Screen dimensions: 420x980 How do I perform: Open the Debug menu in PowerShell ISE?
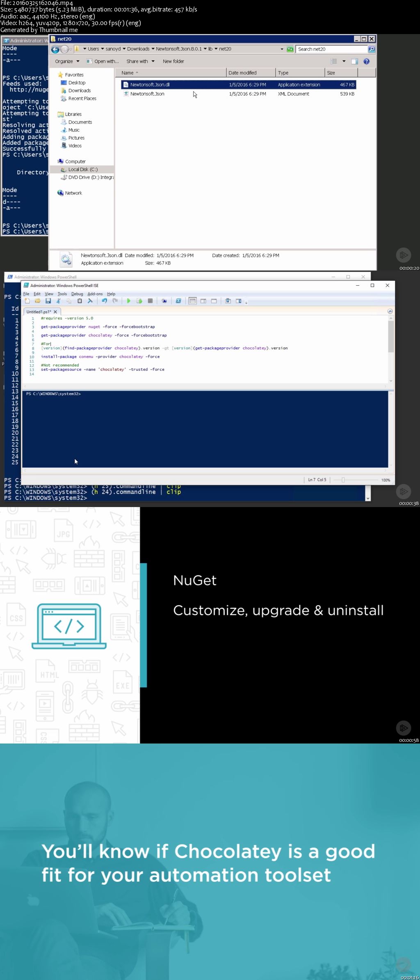pos(77,294)
